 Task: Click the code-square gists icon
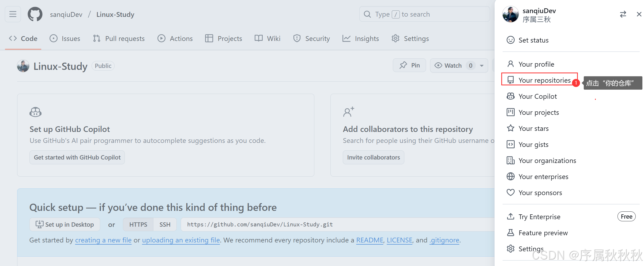click(510, 144)
